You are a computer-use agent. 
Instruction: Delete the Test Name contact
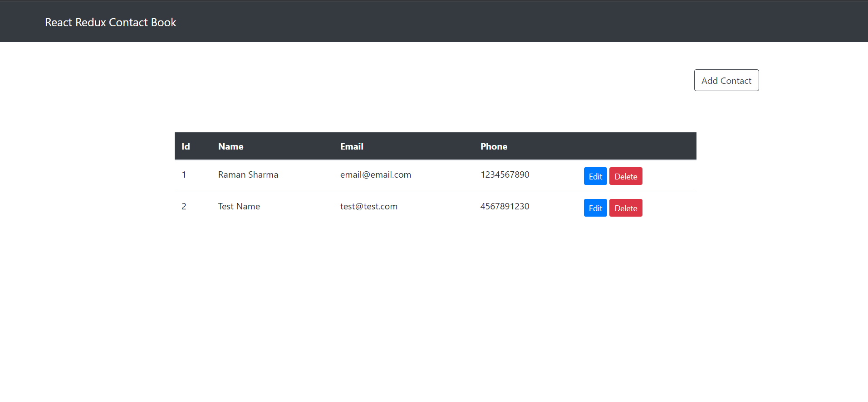(626, 208)
